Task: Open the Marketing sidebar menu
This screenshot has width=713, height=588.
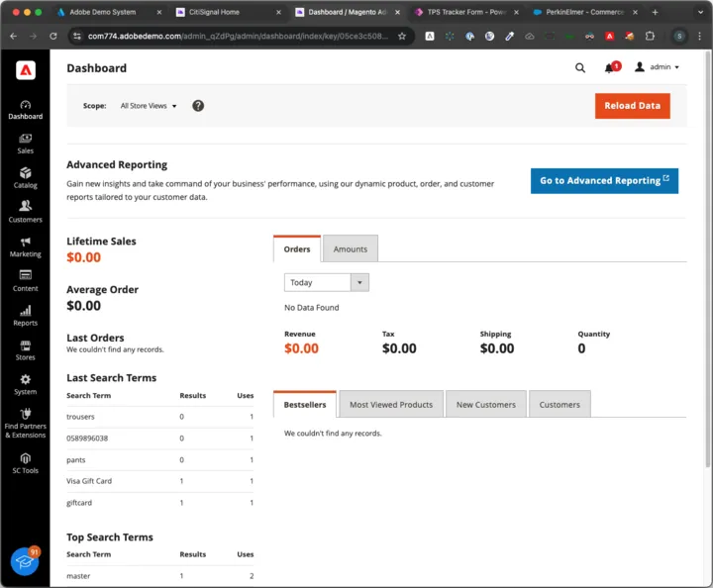Action: click(26, 247)
